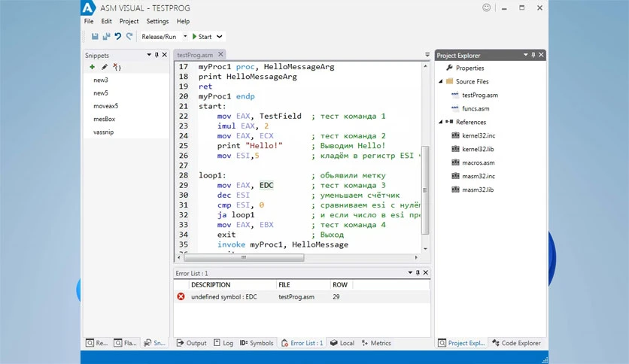This screenshot has width=629, height=364.
Task: Switch to the Symbols tab
Action: pos(257,343)
